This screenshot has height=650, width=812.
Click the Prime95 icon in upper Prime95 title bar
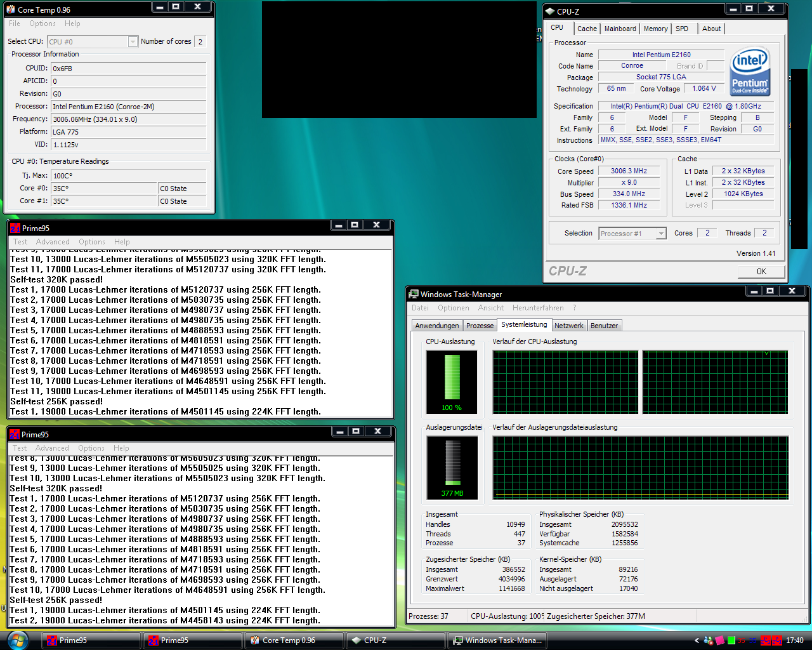click(x=15, y=228)
